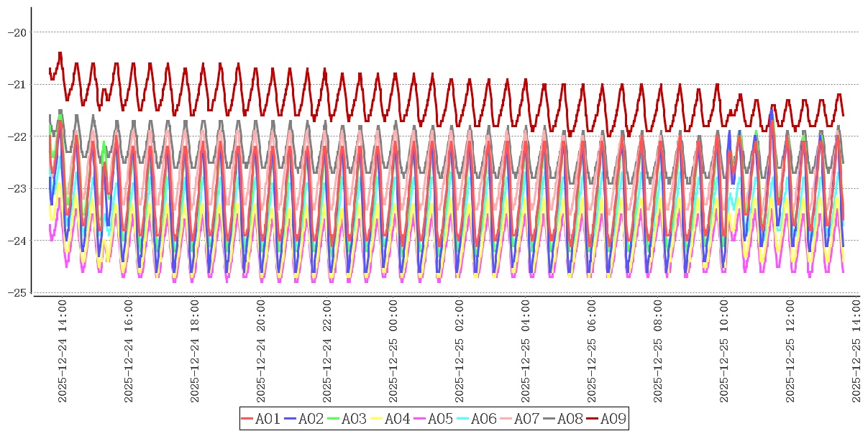Click the 2025-12-24 18:00 time label
Viewport: 868px width, 431px height.
195,351
